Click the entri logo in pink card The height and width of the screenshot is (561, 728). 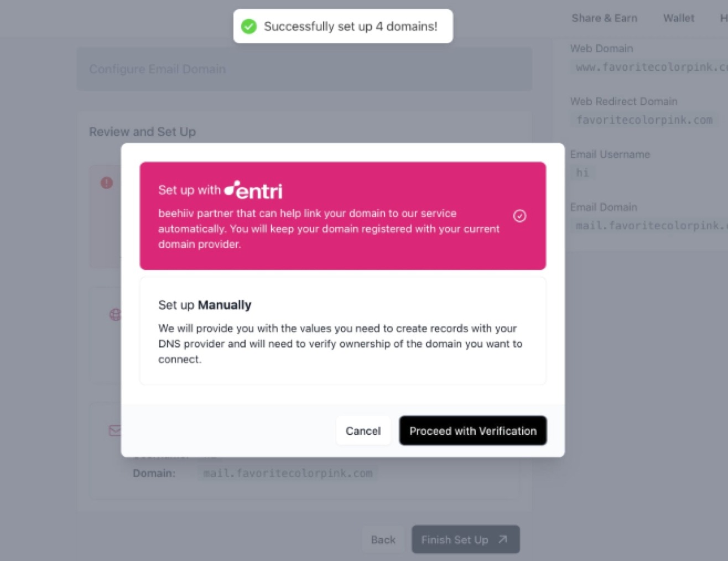point(254,190)
